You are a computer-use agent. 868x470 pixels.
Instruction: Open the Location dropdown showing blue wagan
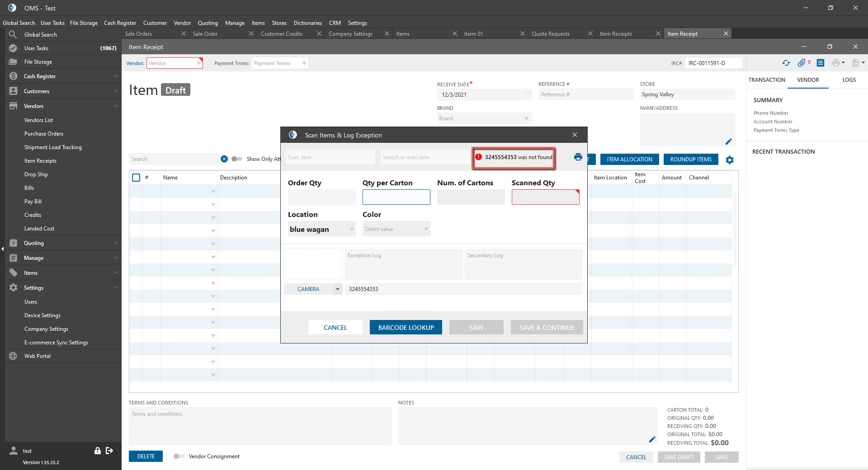click(321, 229)
